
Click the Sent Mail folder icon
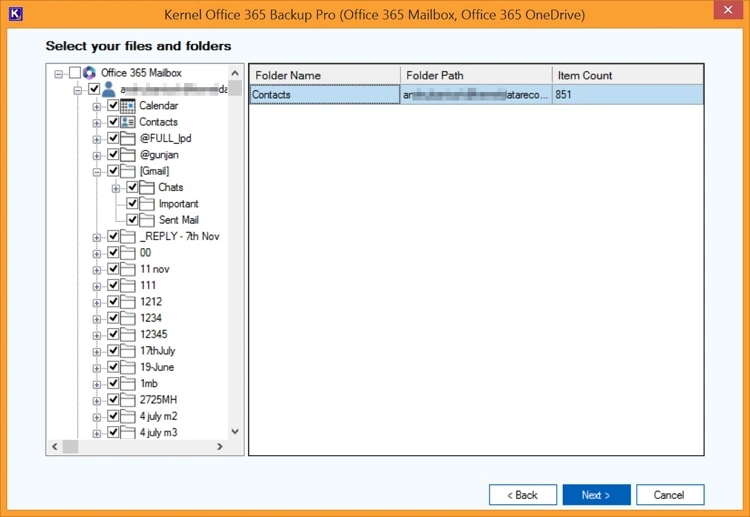click(147, 220)
